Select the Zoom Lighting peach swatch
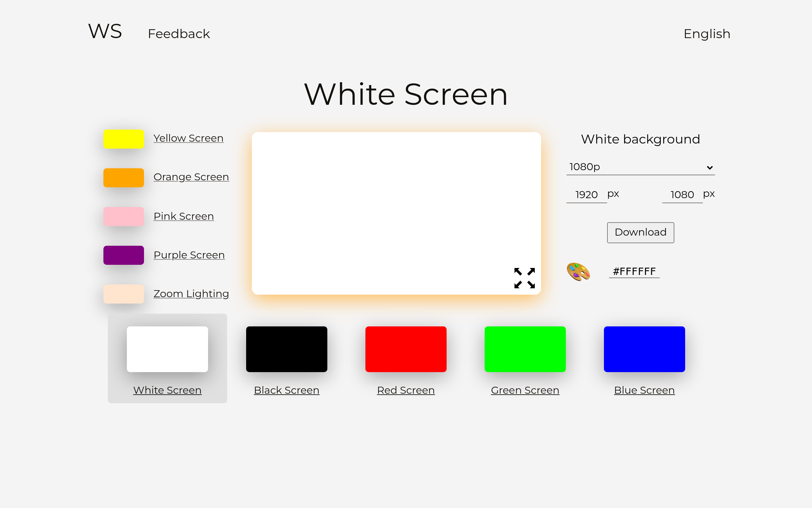Viewport: 812px width, 508px height. coord(123,294)
